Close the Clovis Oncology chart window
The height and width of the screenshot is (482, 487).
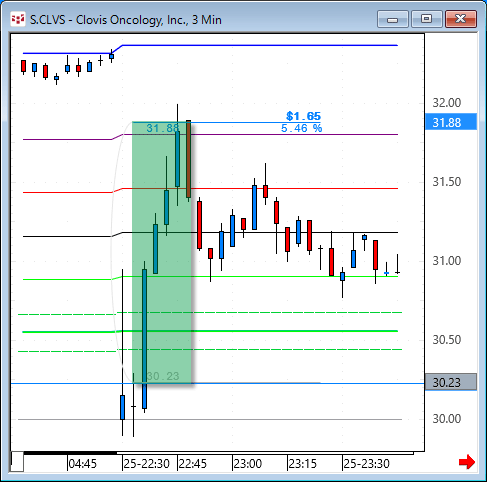(461, 19)
